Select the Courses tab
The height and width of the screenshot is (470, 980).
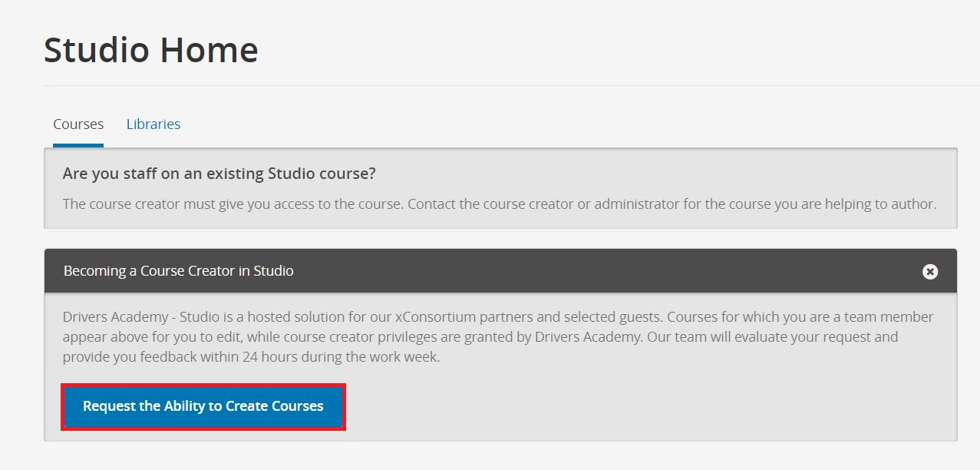click(78, 124)
